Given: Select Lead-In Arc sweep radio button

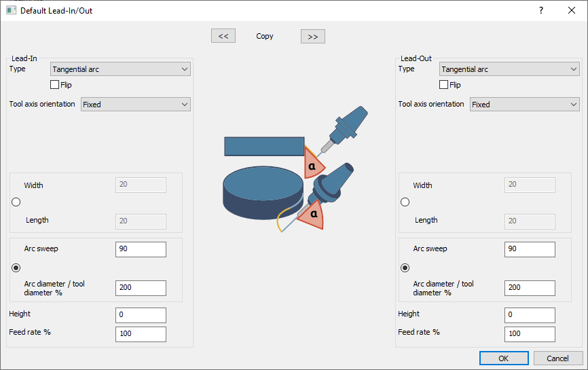Looking at the screenshot, I should [16, 267].
